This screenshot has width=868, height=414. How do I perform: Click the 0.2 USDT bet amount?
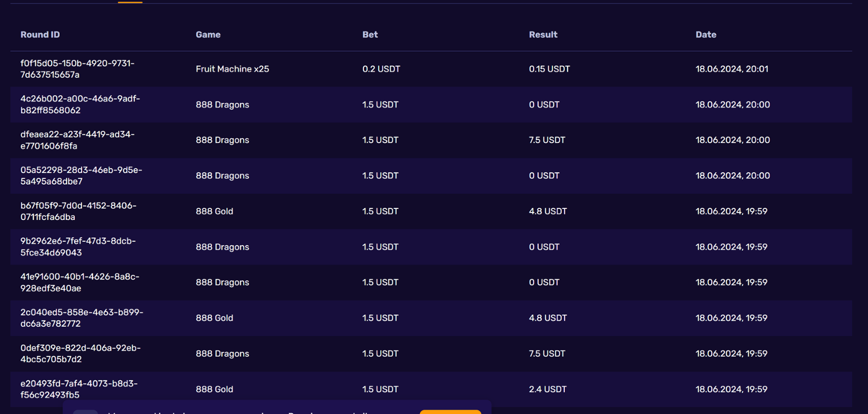pyautogui.click(x=381, y=69)
